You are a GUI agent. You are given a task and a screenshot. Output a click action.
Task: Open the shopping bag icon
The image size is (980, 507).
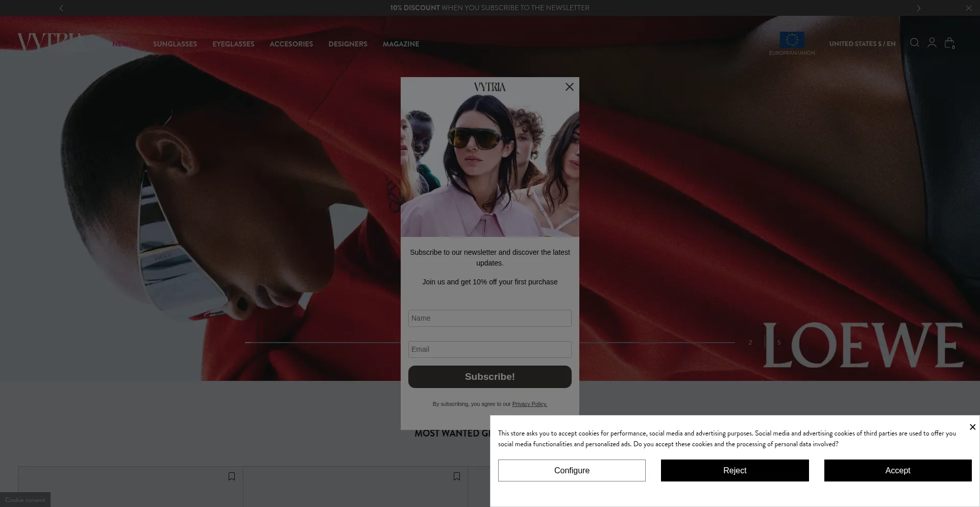click(x=949, y=43)
